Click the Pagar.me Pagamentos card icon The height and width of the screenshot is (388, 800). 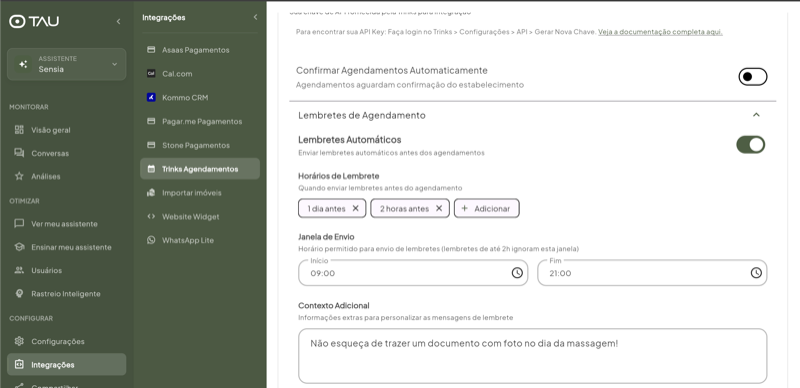(151, 121)
